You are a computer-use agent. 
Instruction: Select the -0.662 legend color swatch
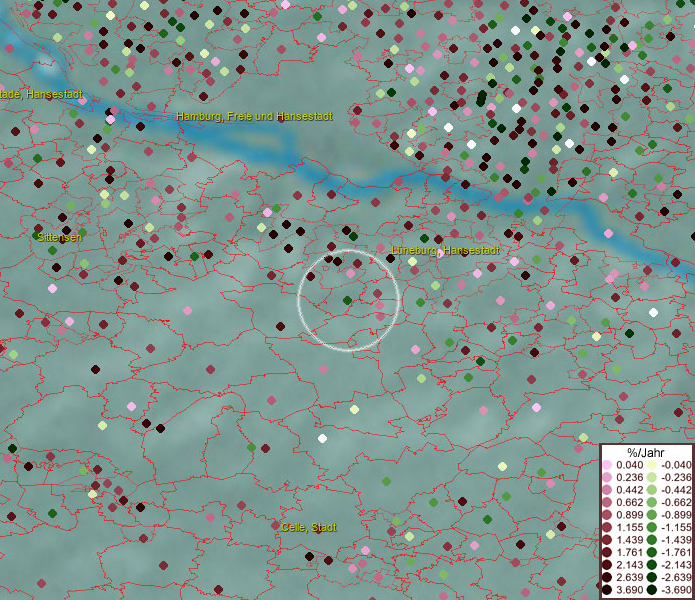pyautogui.click(x=652, y=503)
